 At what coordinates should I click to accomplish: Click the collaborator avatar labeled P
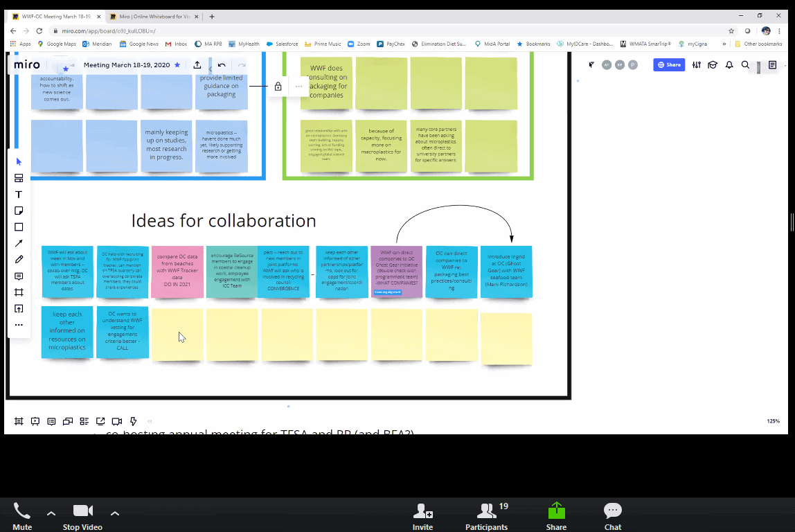click(633, 65)
